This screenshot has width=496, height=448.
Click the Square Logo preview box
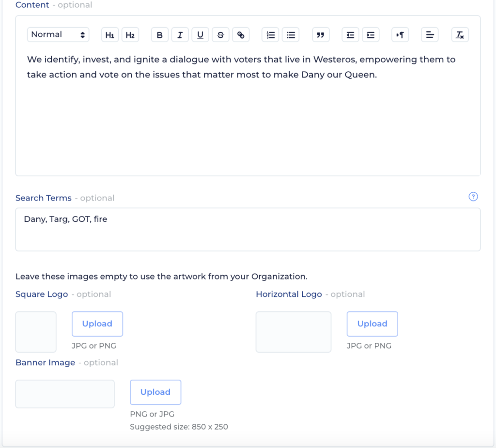click(36, 332)
